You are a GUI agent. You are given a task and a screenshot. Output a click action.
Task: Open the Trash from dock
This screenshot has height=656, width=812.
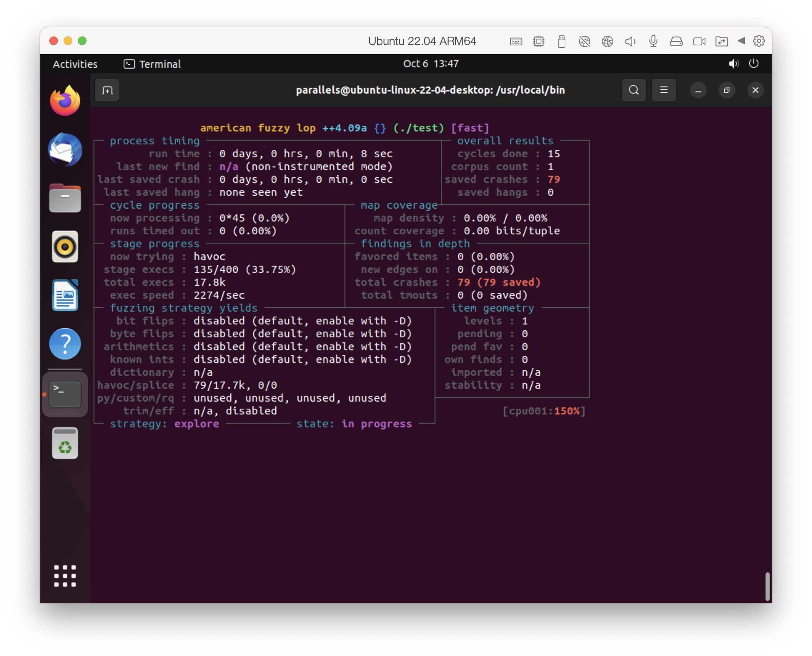pyautogui.click(x=65, y=443)
